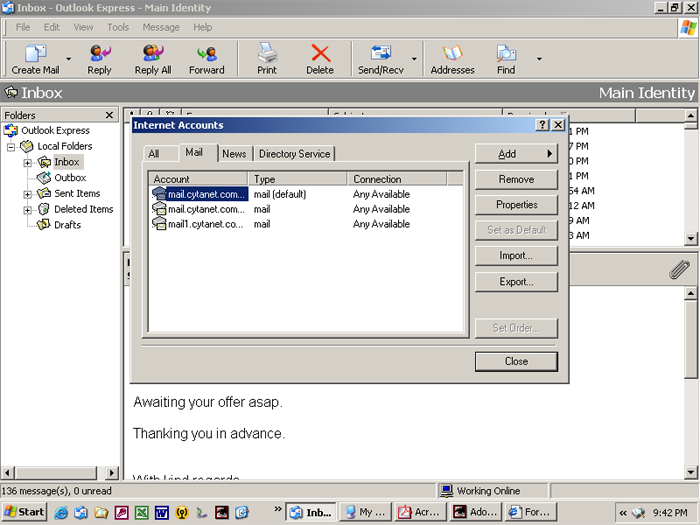Select the Inbox folder in the tree
This screenshot has height=525, width=700.
pos(67,162)
